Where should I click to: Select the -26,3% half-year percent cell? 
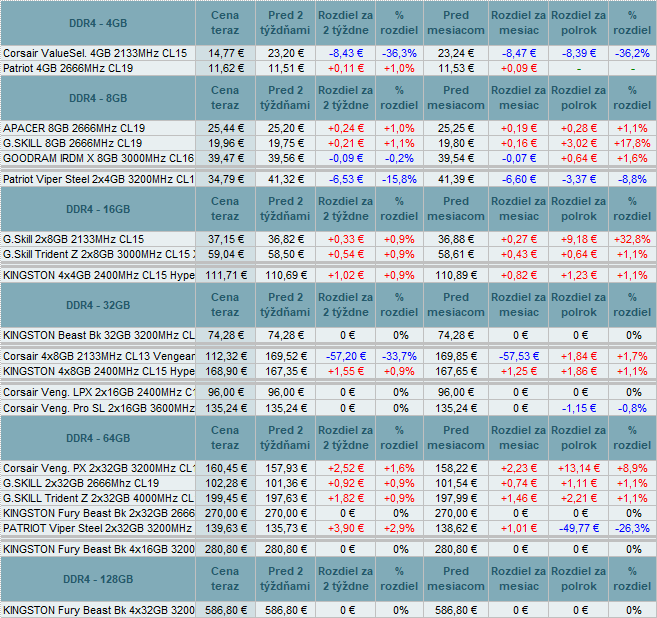point(632,528)
